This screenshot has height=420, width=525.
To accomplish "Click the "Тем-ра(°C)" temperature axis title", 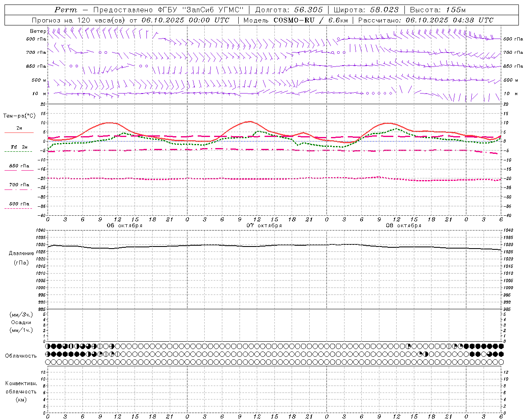I will pos(19,116).
